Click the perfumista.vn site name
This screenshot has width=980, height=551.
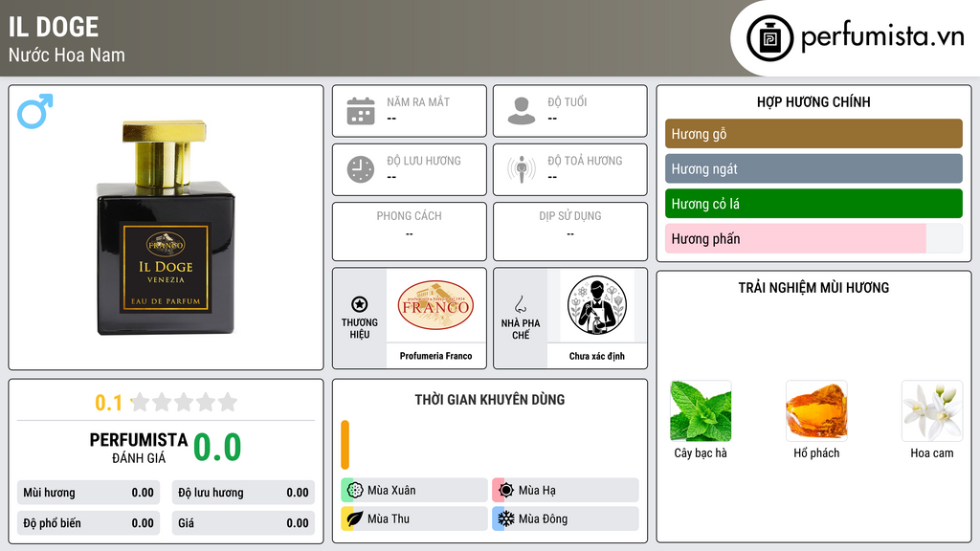(x=882, y=37)
